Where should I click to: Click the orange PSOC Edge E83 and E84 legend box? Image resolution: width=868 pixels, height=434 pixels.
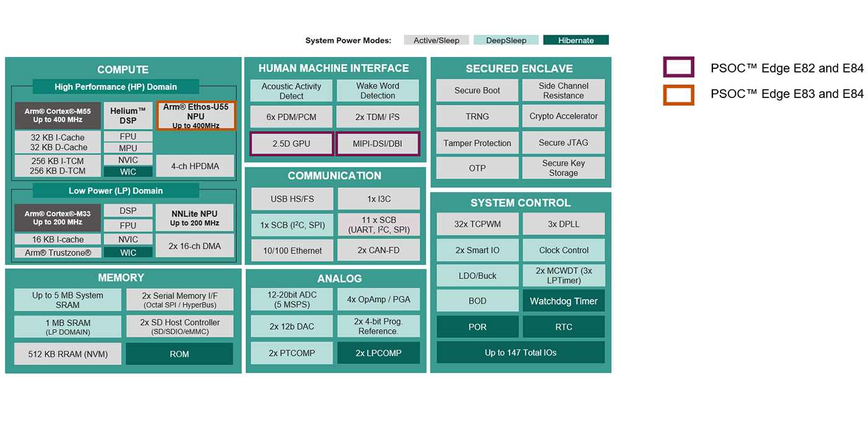click(678, 95)
